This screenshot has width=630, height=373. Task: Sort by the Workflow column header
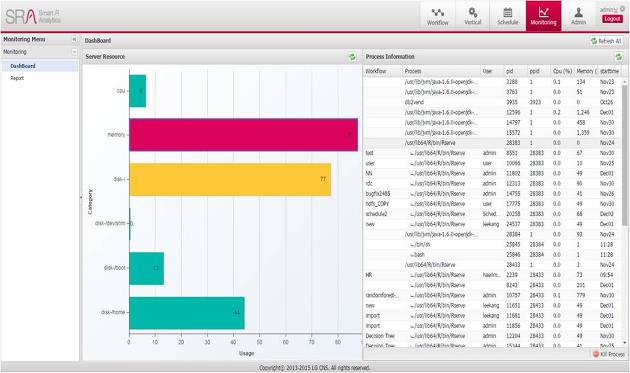(383, 71)
